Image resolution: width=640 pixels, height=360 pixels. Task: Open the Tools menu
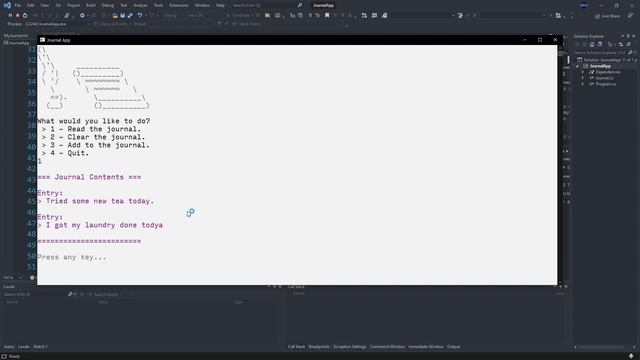pyautogui.click(x=158, y=5)
